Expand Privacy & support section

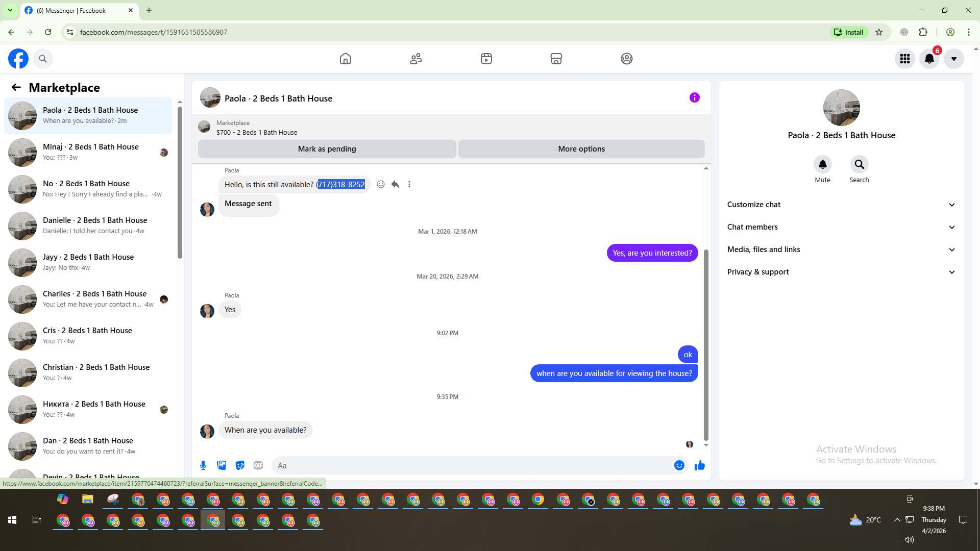[x=841, y=272]
